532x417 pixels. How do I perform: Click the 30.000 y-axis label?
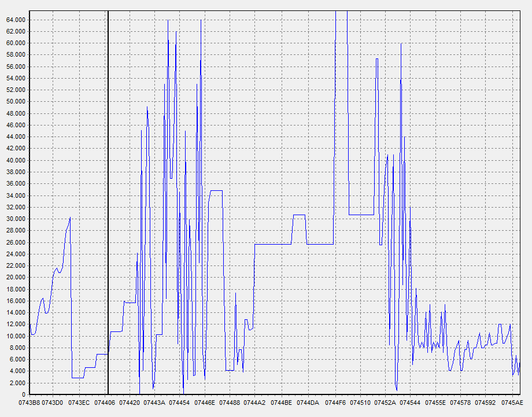(x=16, y=219)
